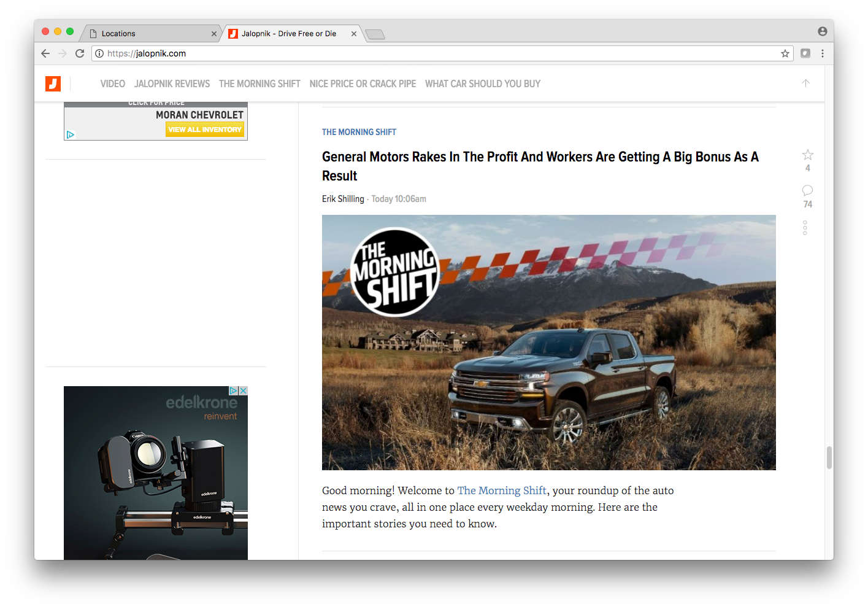This screenshot has height=609, width=868.
Task: Click VIEW ALL INVENTORY ad button
Action: pos(205,130)
